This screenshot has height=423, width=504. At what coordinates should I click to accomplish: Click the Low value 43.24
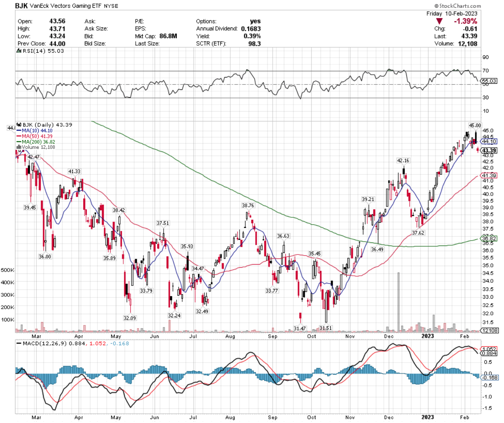point(57,36)
